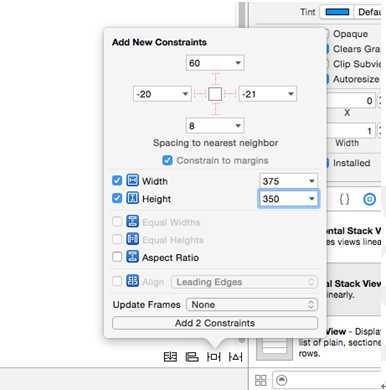Toggle the leading spacing strut
Image resolution: width=386 pixels, height=390 pixels.
(200, 94)
